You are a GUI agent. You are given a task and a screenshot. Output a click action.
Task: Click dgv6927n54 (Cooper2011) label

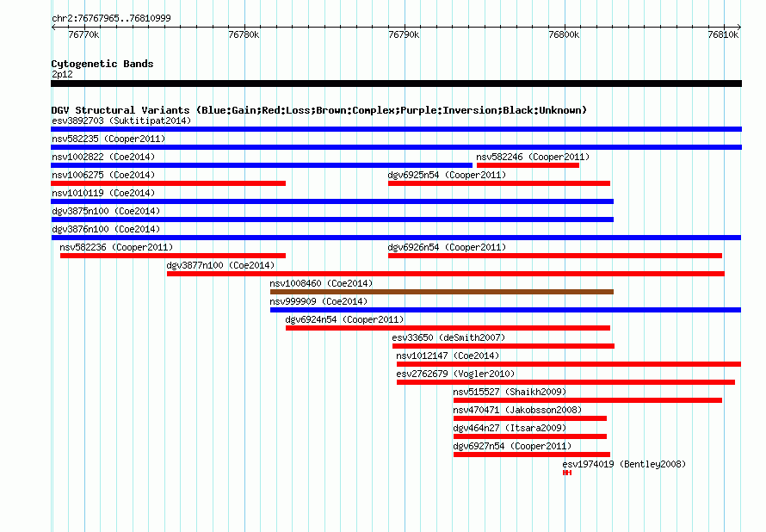[512, 446]
